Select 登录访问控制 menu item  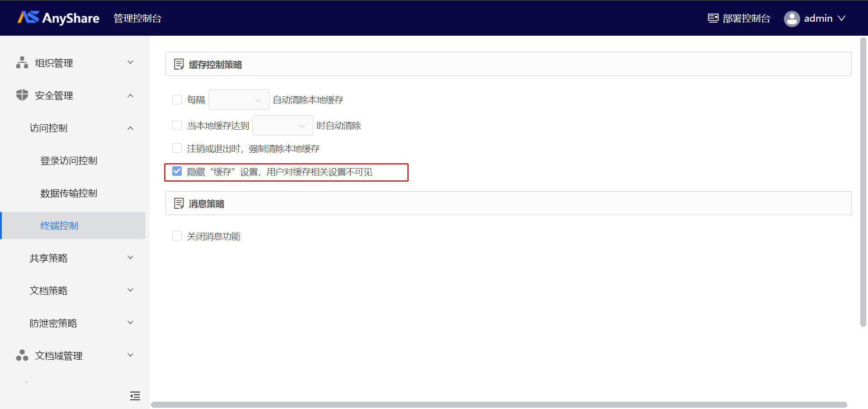pos(69,160)
